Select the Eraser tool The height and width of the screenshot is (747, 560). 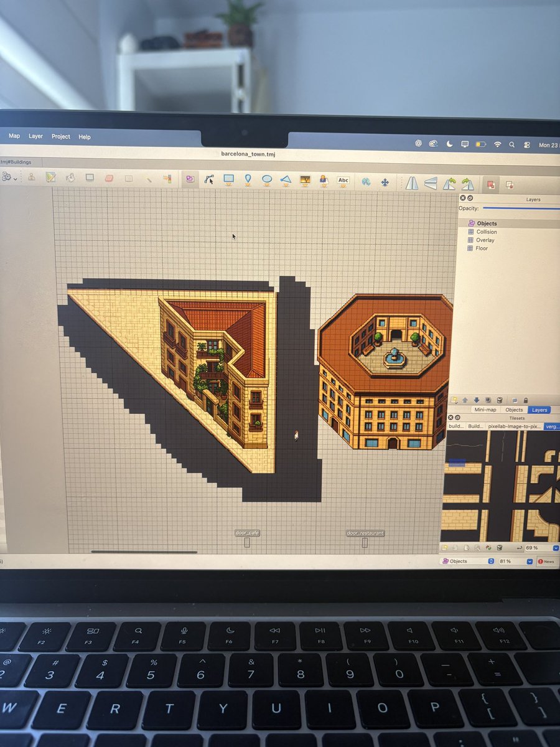pyautogui.click(x=110, y=177)
